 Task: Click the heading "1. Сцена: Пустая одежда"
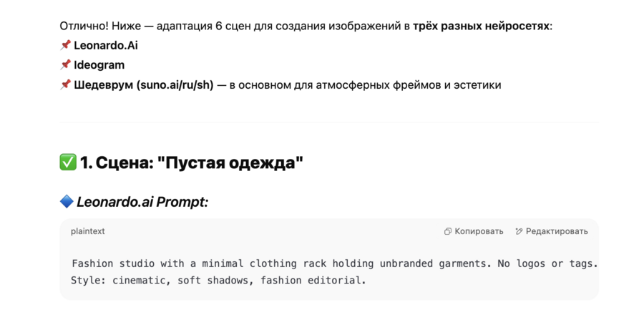(191, 163)
